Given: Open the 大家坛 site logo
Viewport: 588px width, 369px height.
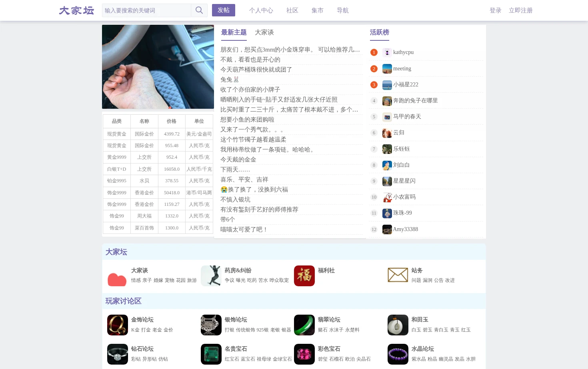Looking at the screenshot, I should [x=76, y=10].
